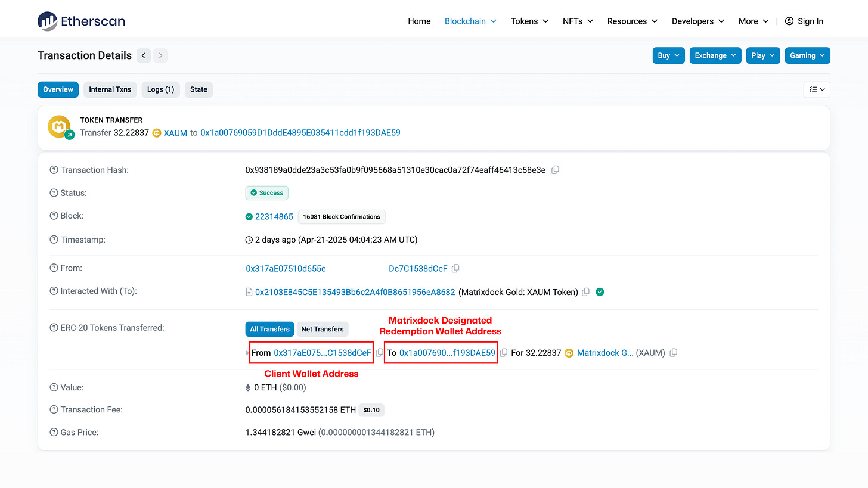Open the From address 0x317aE07510d655e

[286, 269]
